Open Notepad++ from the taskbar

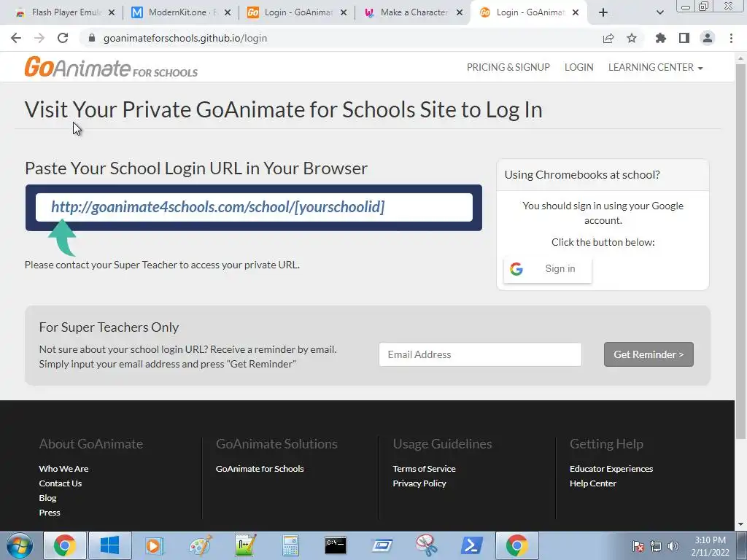coord(245,545)
